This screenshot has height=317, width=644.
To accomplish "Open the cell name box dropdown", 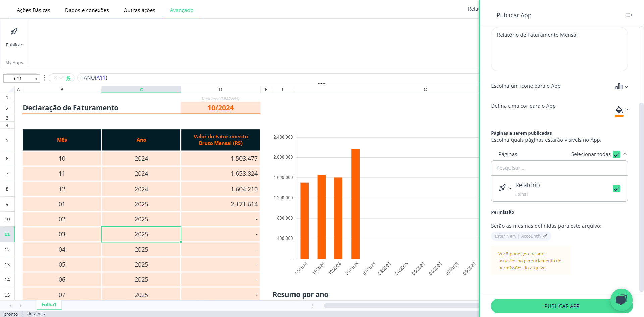I will coord(36,78).
